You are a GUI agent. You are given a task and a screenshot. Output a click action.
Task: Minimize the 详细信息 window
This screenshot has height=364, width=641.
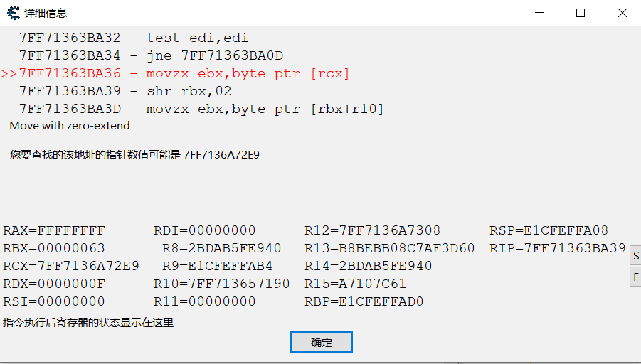click(x=539, y=13)
